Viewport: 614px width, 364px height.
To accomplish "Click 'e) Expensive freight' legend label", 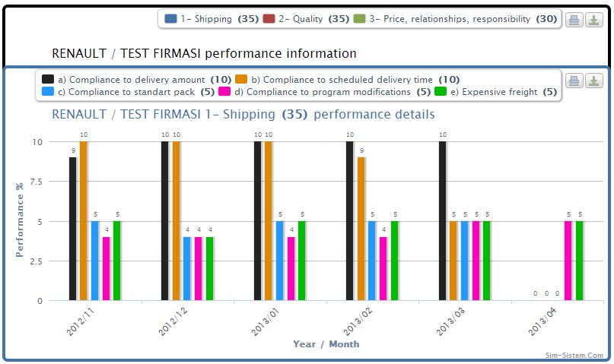I will point(504,92).
